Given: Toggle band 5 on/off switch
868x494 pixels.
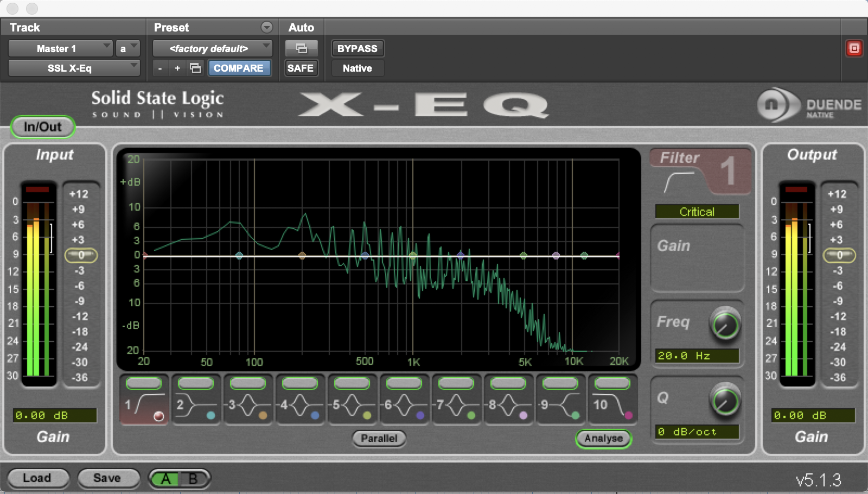Looking at the screenshot, I should point(352,383).
